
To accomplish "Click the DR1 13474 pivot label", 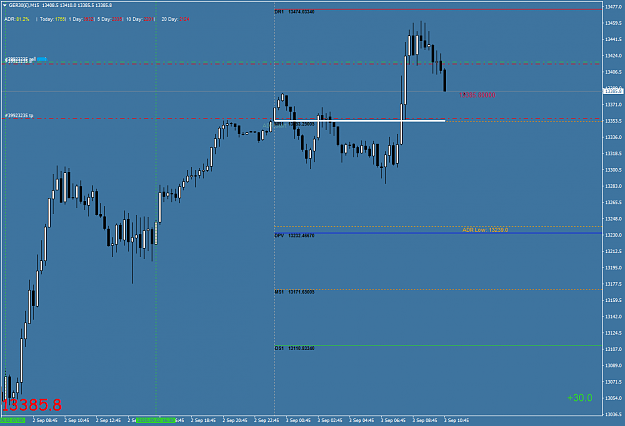I will tap(295, 12).
